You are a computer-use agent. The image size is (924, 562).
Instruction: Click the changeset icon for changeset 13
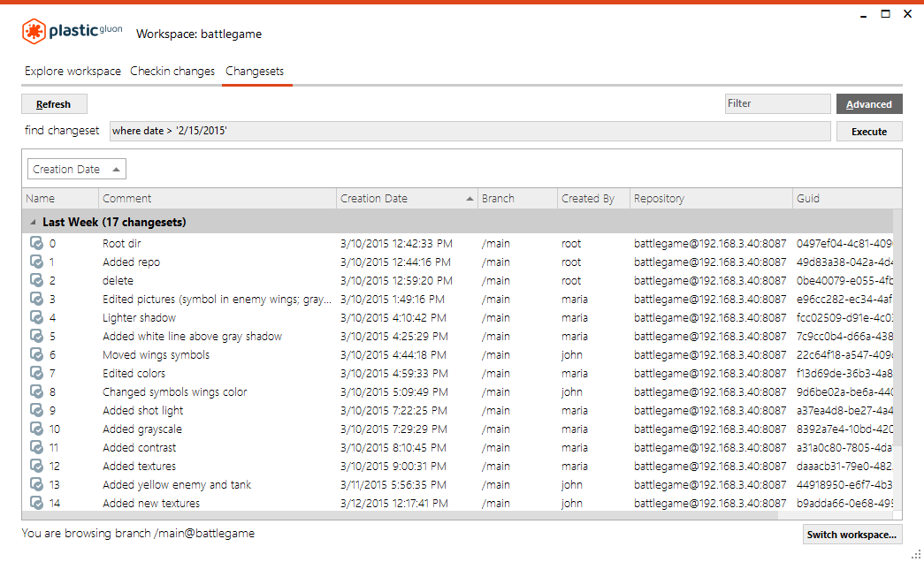click(36, 484)
